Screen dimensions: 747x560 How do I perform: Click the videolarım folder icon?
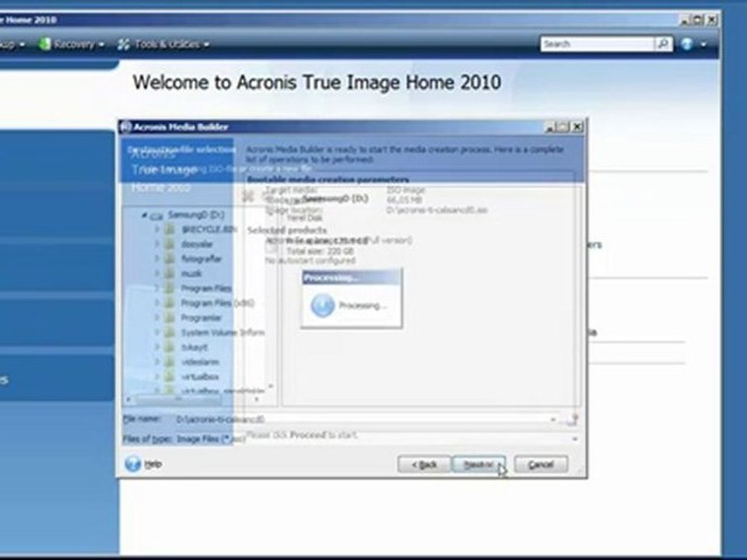pos(170,362)
